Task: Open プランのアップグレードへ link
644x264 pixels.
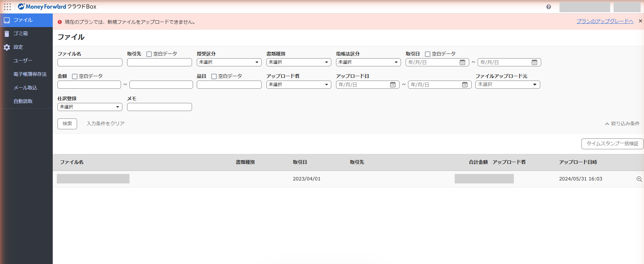Action: (x=605, y=21)
